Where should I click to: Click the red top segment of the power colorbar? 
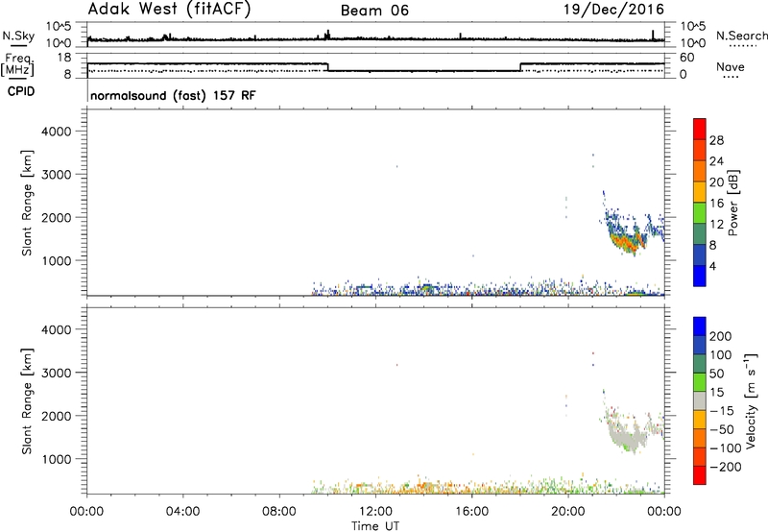(700, 129)
